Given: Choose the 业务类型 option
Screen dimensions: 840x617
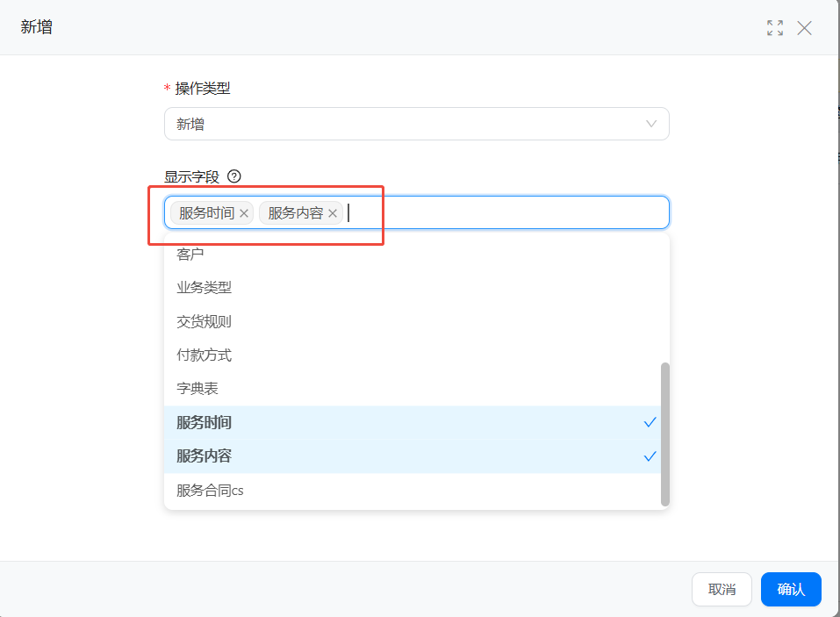Looking at the screenshot, I should pos(413,288).
